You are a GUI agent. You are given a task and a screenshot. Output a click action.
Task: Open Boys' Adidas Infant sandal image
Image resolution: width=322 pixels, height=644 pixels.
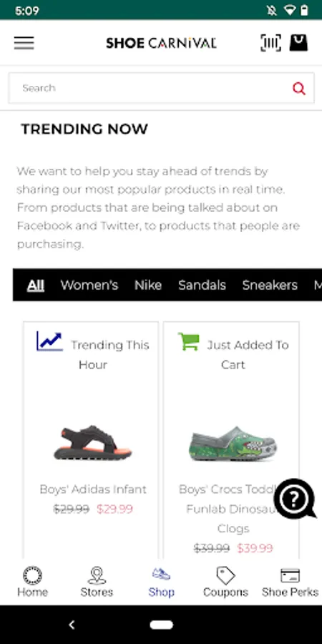tap(93, 442)
